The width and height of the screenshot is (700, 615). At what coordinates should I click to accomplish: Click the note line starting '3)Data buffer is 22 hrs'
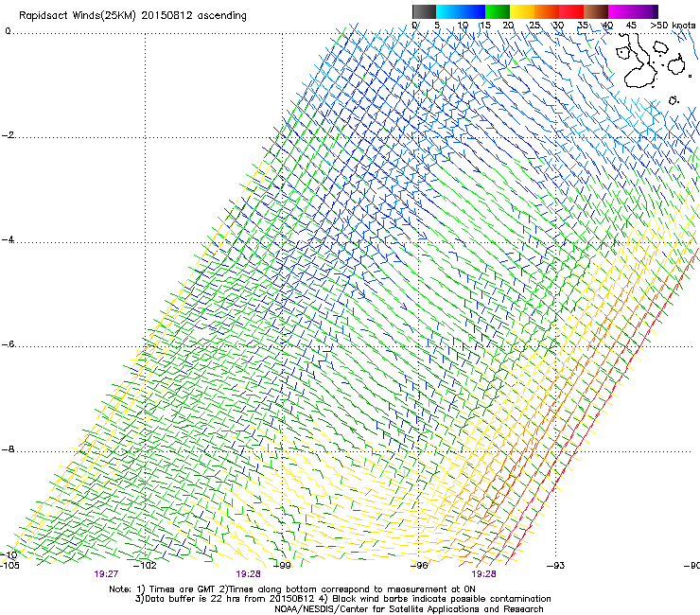343,599
